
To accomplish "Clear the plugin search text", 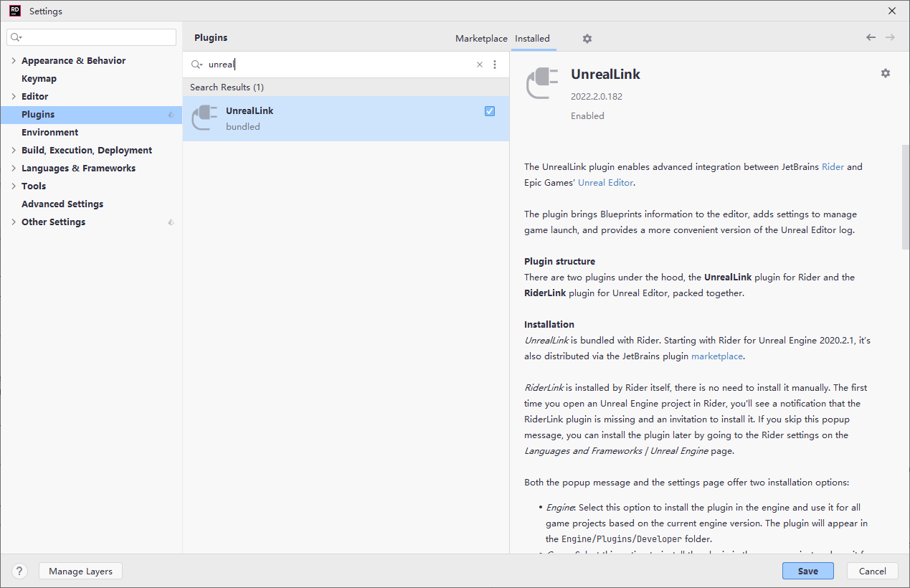I will pyautogui.click(x=480, y=65).
